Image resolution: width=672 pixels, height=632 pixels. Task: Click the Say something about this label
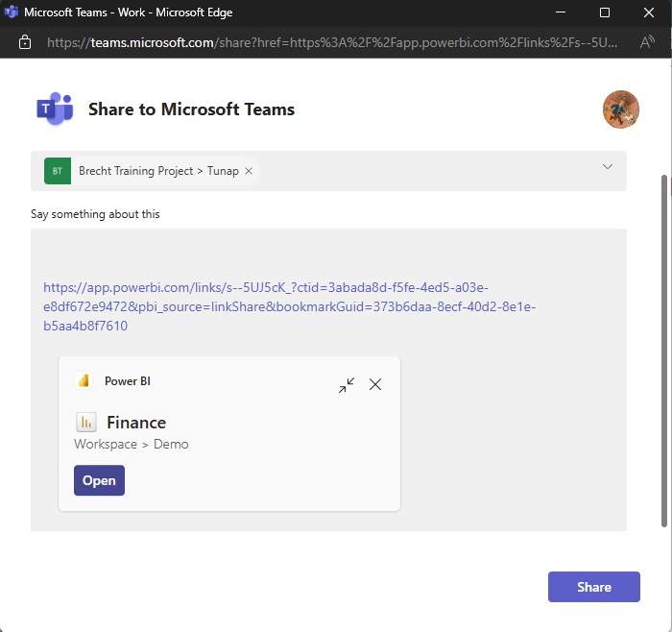pos(95,214)
